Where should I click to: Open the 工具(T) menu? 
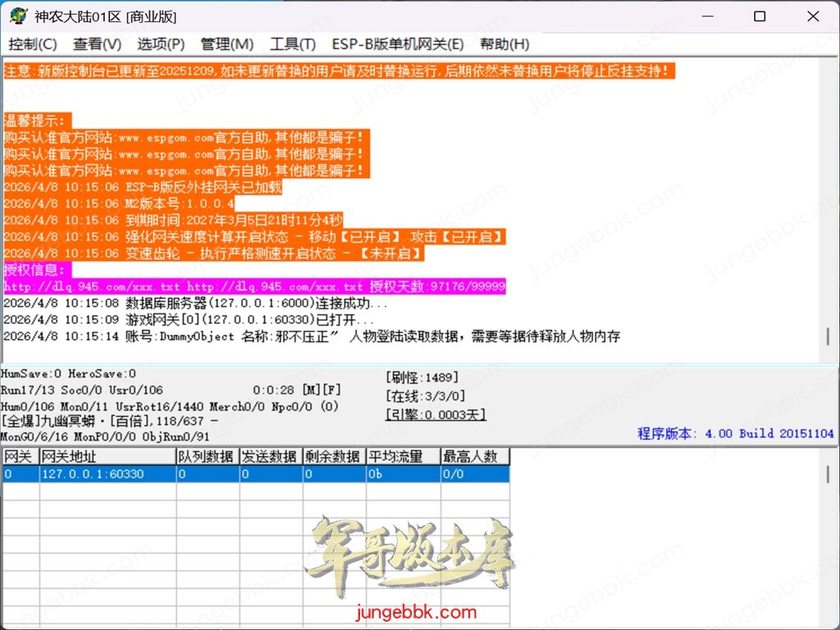coord(293,44)
